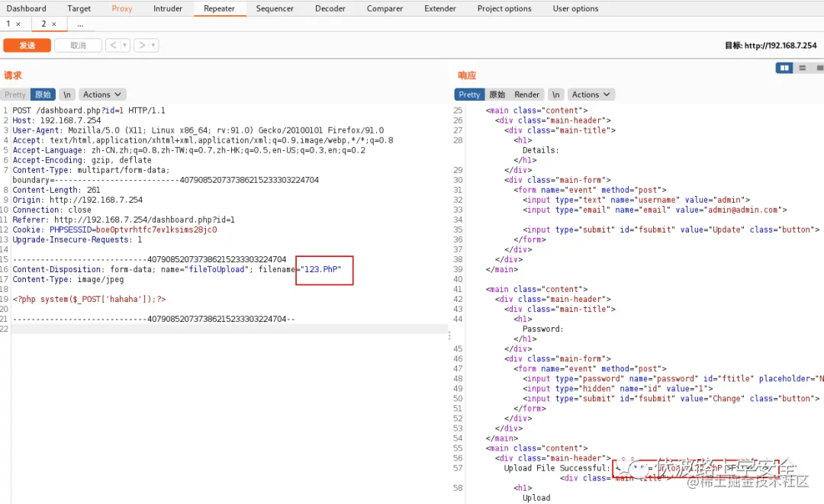Click the Content-Length: 261 header line
The height and width of the screenshot is (504, 824).
tap(56, 190)
